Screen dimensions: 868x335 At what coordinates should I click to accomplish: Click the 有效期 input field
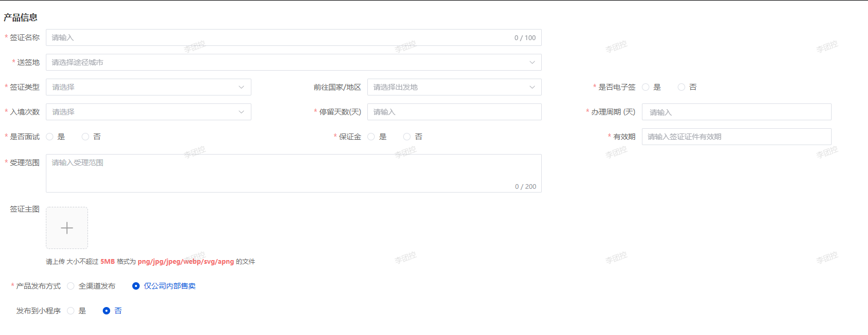click(x=736, y=137)
